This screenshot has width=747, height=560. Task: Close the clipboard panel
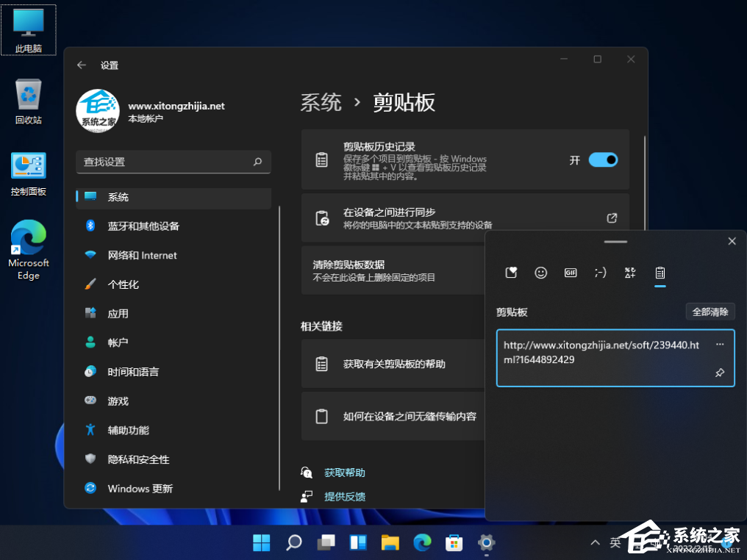coord(732,241)
